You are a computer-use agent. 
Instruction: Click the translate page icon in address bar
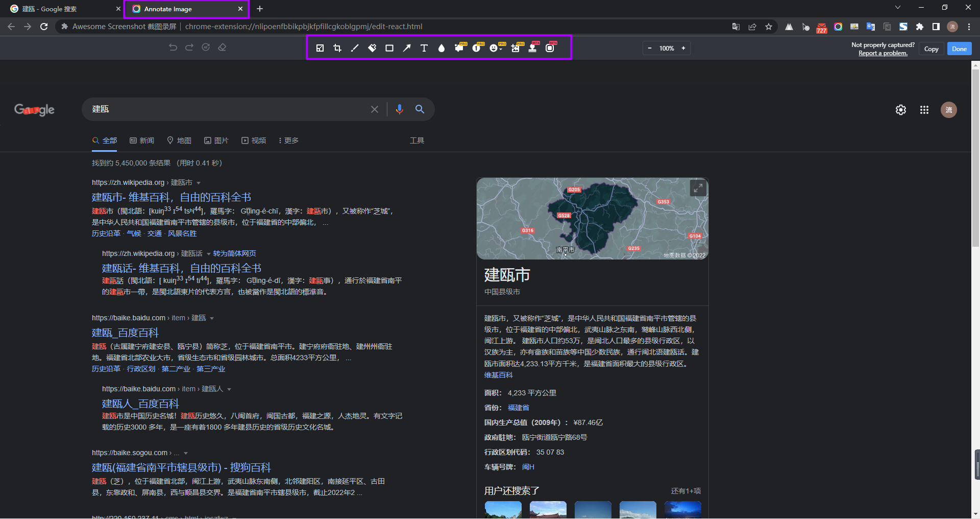[x=736, y=27]
